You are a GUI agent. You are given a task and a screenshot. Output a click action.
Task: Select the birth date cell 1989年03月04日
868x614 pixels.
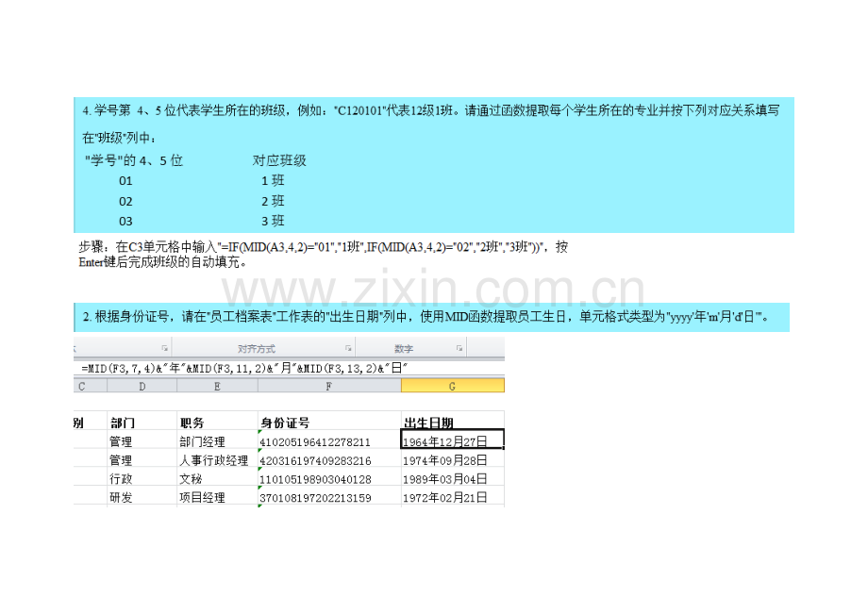coord(452,479)
